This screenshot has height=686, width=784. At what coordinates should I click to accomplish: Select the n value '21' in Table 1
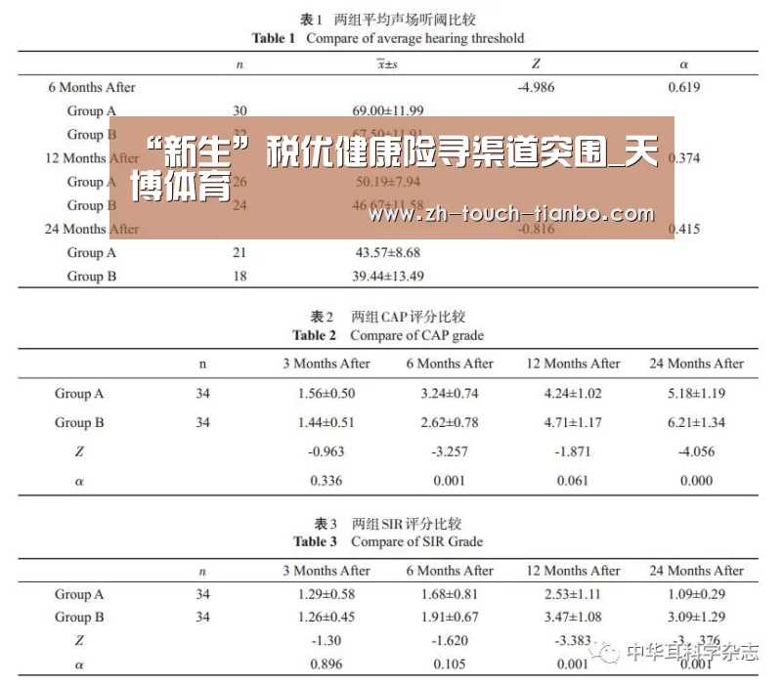[240, 252]
